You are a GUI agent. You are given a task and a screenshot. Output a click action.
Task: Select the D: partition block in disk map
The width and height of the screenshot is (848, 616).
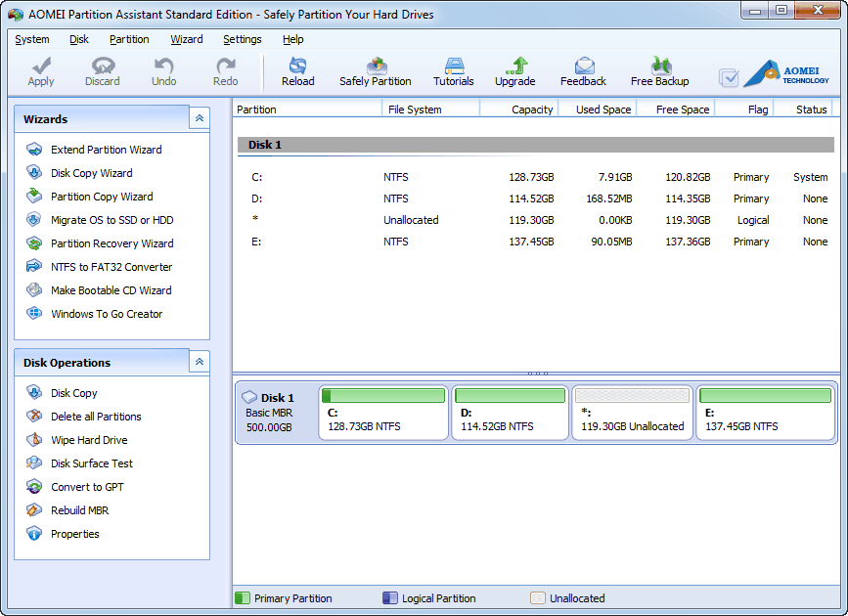[510, 413]
